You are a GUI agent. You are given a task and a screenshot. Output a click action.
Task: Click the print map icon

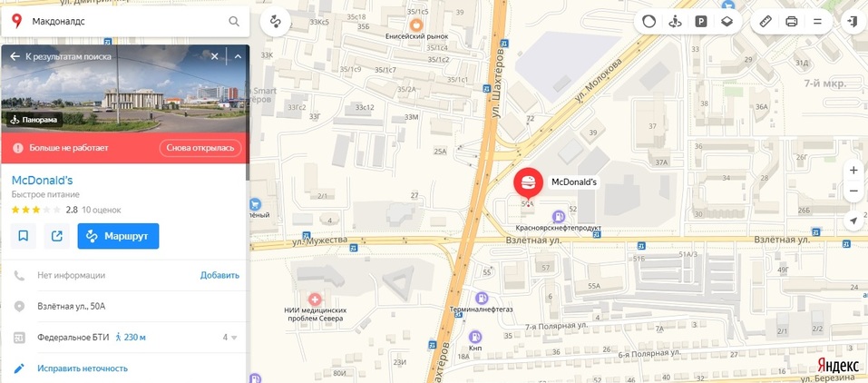pyautogui.click(x=792, y=22)
